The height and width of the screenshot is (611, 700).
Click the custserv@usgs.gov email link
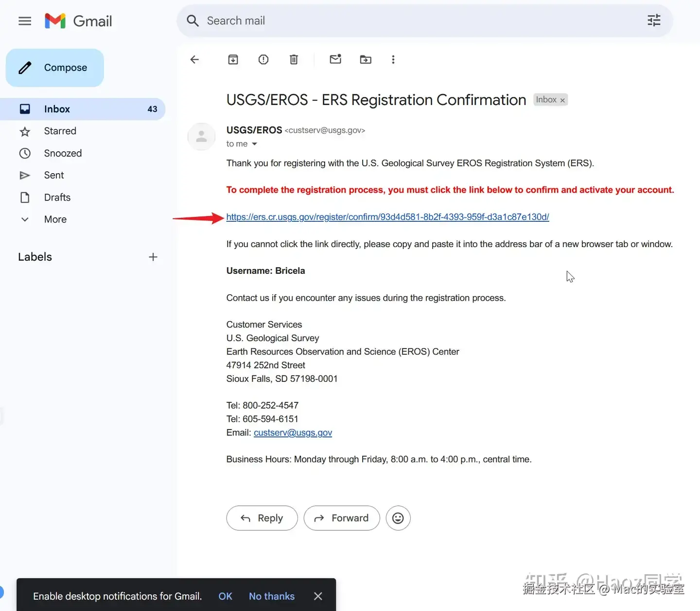[x=293, y=432]
